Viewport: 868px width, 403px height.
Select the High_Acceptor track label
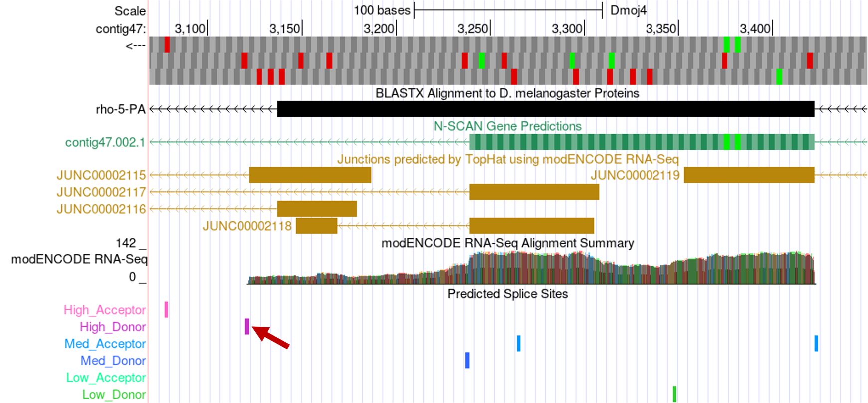pos(105,310)
